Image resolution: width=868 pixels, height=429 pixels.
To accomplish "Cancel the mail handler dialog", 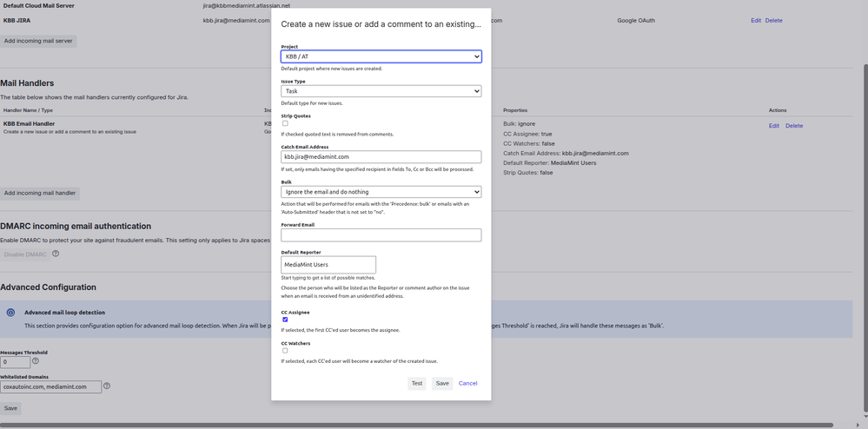I will pos(467,384).
